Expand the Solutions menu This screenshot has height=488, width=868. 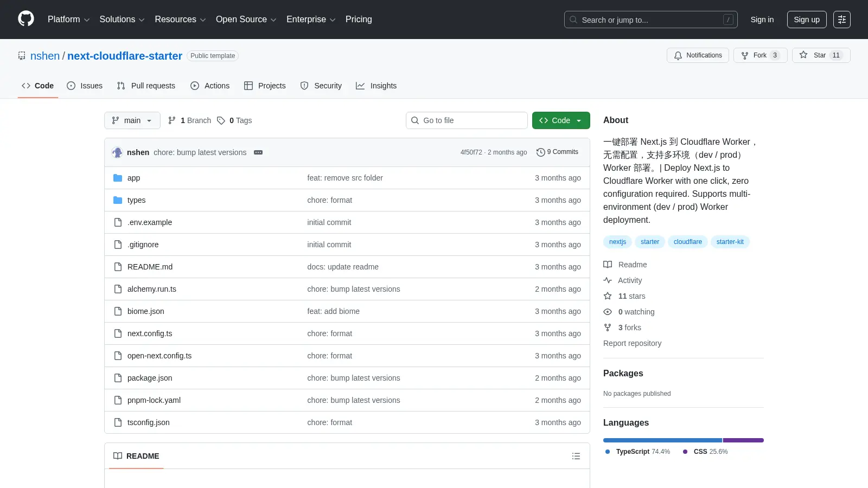(x=122, y=20)
